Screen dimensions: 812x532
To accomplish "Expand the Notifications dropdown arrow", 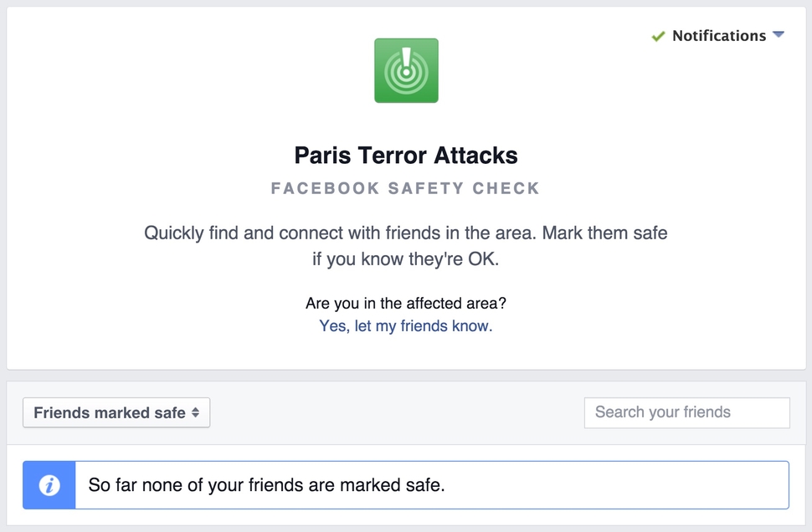I will point(779,35).
